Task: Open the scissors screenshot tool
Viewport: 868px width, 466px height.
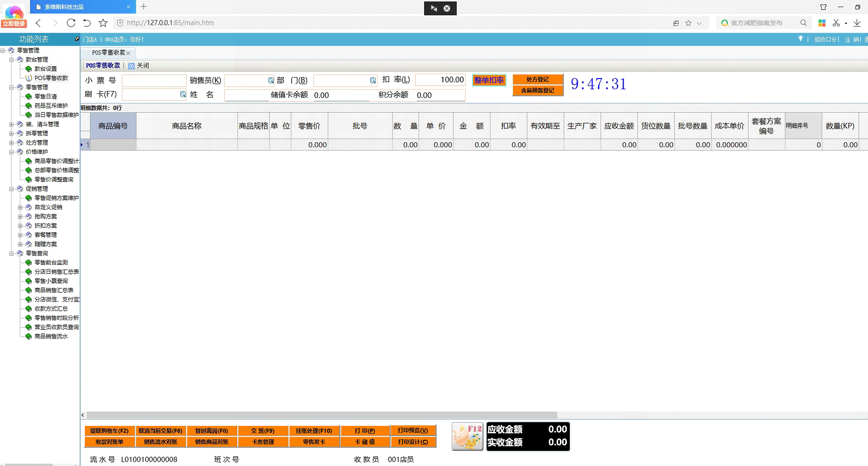Action: (836, 23)
